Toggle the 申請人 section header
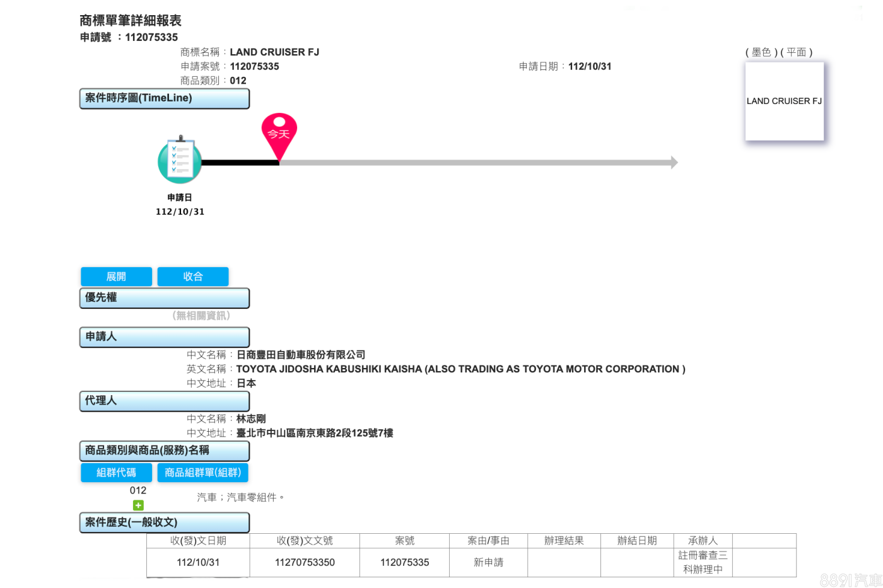Image resolution: width=883 pixels, height=588 pixels. click(x=165, y=337)
